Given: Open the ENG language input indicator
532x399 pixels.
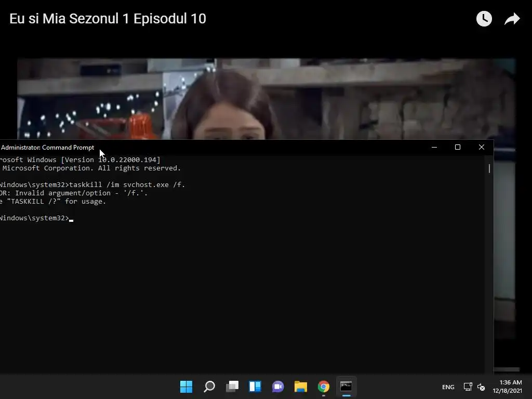Looking at the screenshot, I should (x=448, y=387).
